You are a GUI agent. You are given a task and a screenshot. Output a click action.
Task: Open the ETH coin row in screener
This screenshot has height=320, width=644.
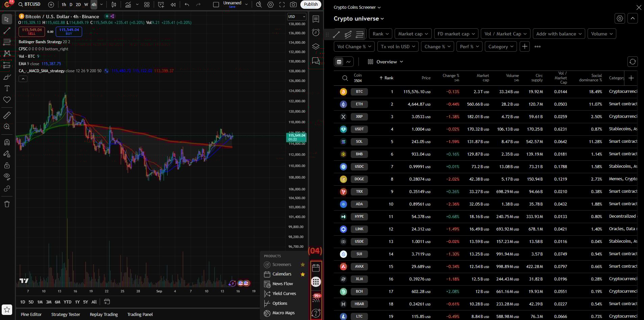486,104
